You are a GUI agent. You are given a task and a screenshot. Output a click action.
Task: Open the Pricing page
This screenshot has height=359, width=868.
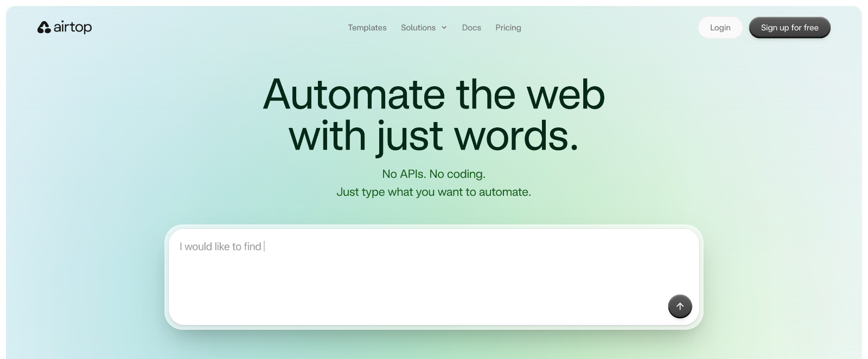508,28
